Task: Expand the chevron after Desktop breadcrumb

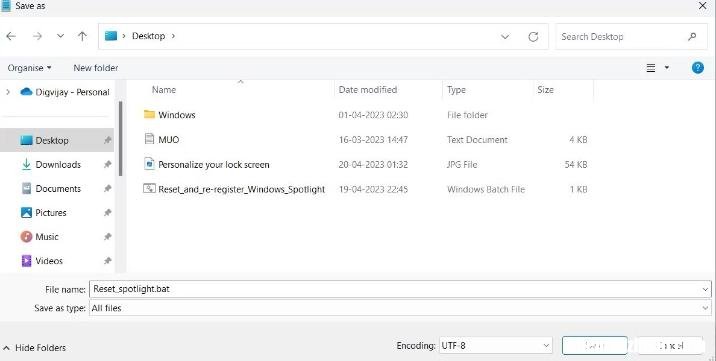Action: [x=173, y=36]
